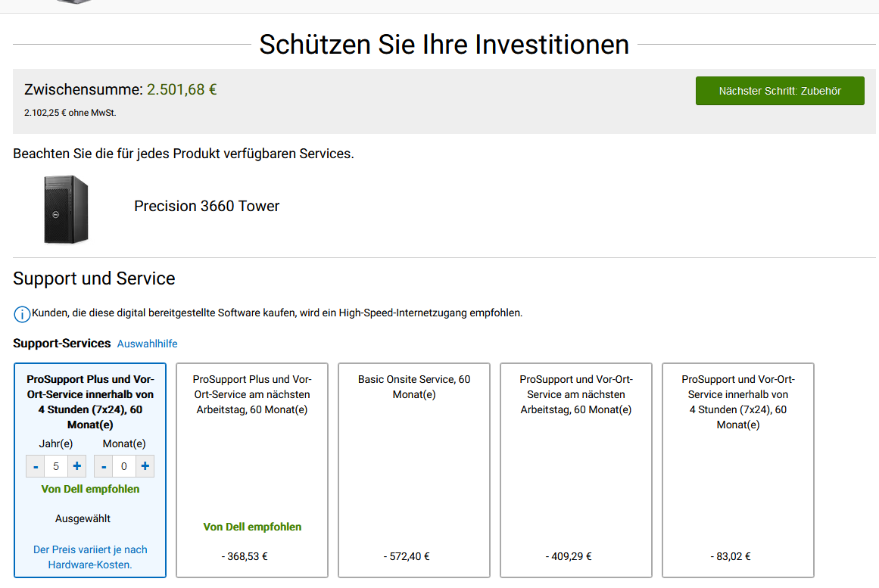Click the Support-Services section heading

(x=61, y=343)
